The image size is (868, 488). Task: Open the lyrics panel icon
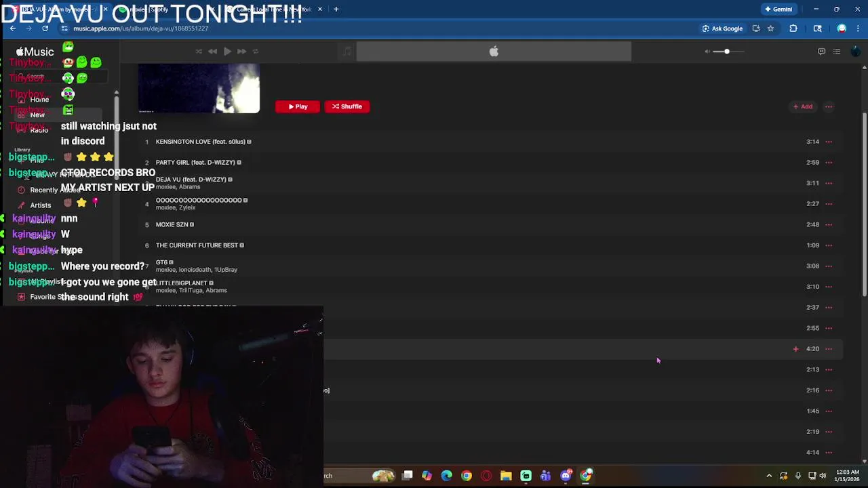tap(821, 52)
